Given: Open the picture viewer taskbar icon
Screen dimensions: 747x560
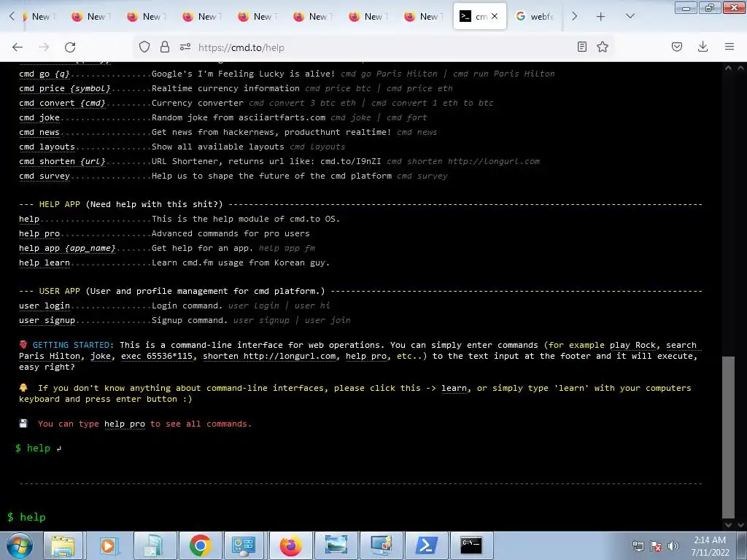Looking at the screenshot, I should coord(336,545).
